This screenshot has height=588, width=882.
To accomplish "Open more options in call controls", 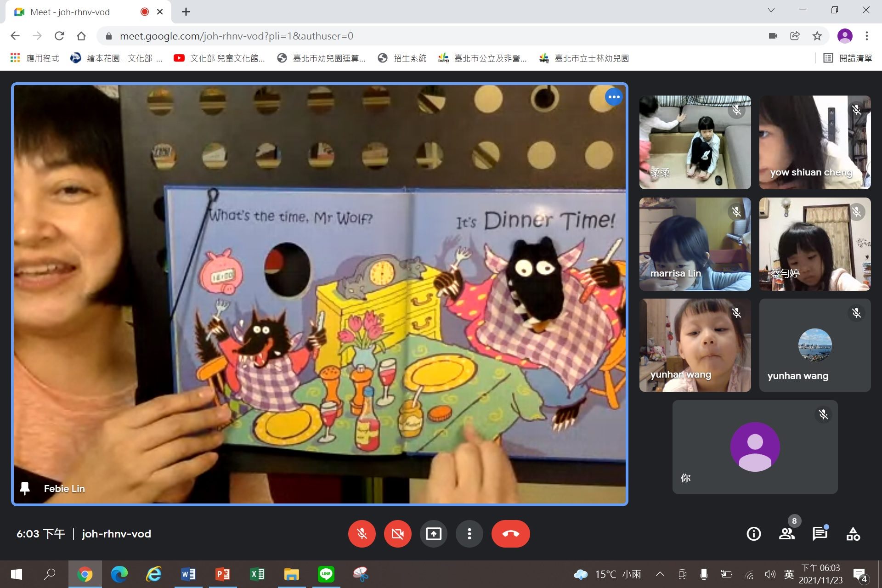I will [x=469, y=534].
